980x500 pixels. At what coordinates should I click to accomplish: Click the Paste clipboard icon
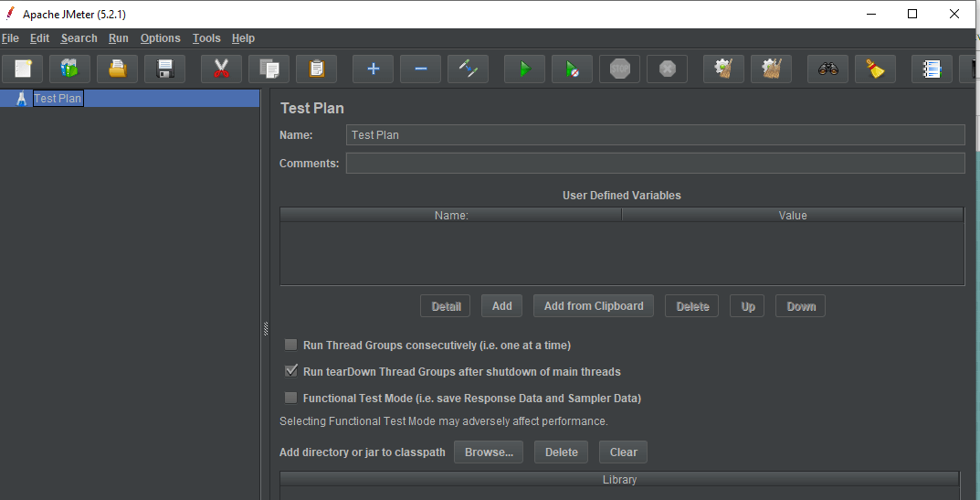click(x=316, y=69)
